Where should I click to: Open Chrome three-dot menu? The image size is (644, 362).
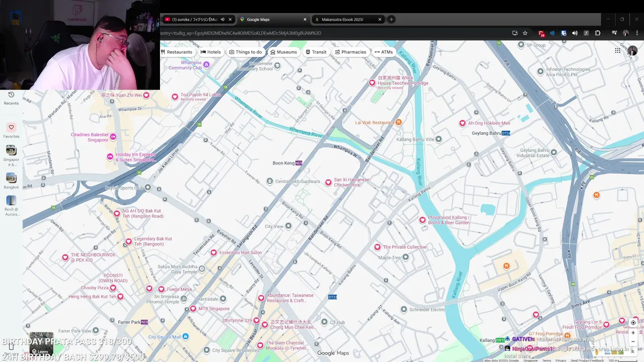pyautogui.click(x=637, y=33)
